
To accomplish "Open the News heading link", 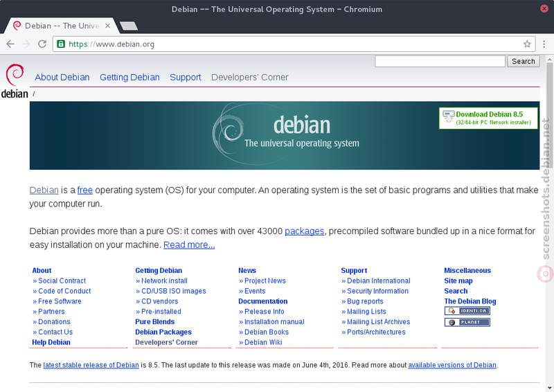I will pos(247,271).
